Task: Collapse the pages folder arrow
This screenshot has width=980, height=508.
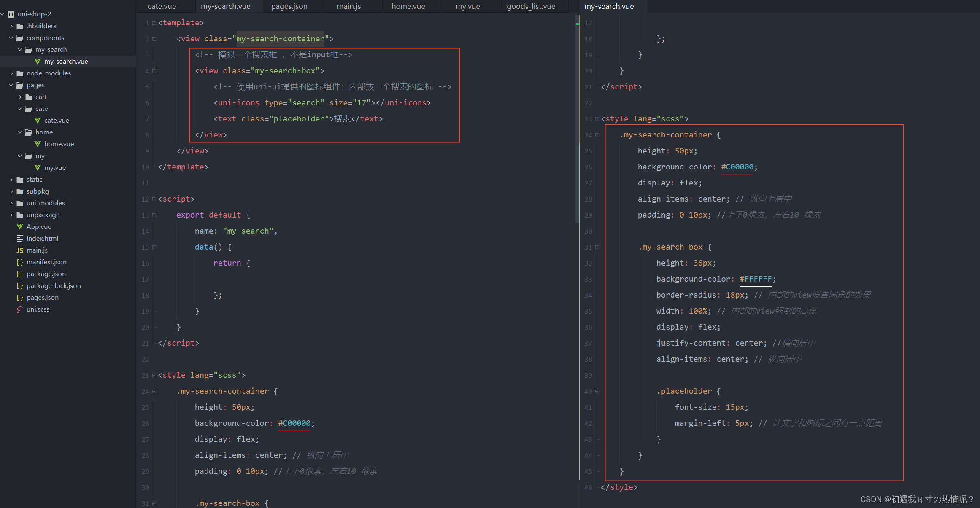Action: coord(11,85)
